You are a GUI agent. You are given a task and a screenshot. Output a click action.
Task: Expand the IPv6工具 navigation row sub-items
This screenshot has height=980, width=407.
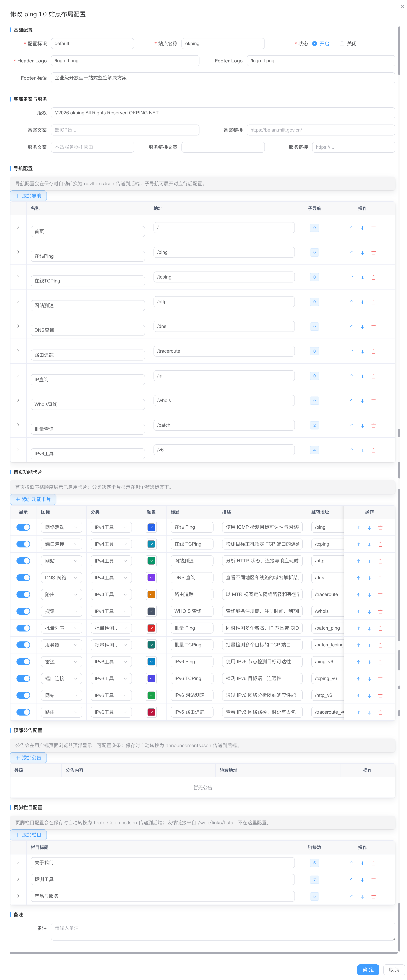coord(18,450)
